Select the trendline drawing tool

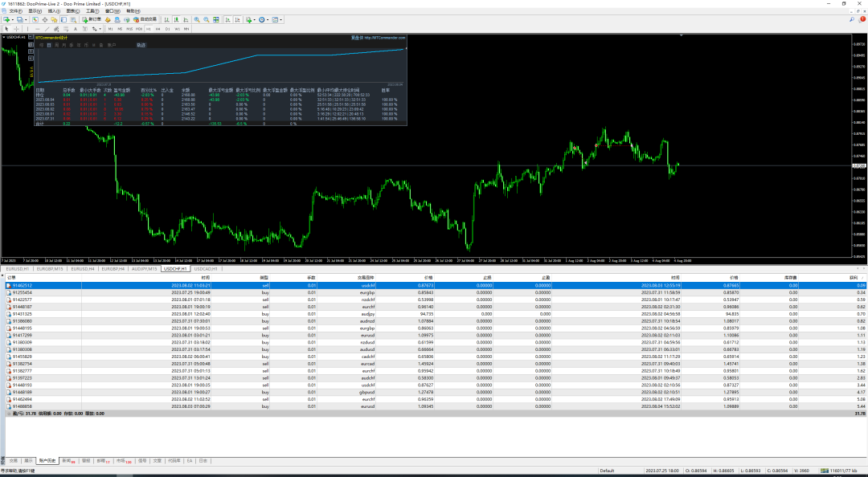[47, 29]
